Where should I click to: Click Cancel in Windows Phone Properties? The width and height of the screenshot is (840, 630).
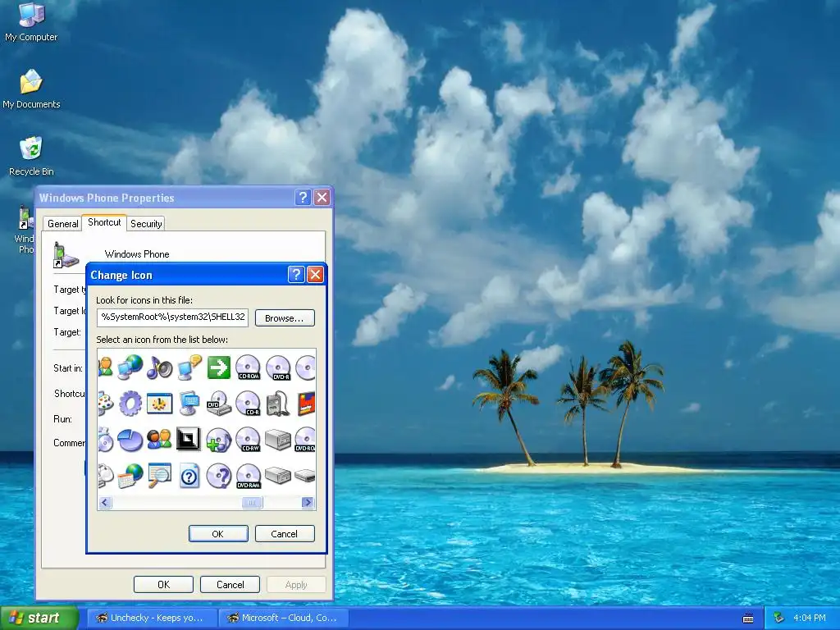pyautogui.click(x=230, y=584)
